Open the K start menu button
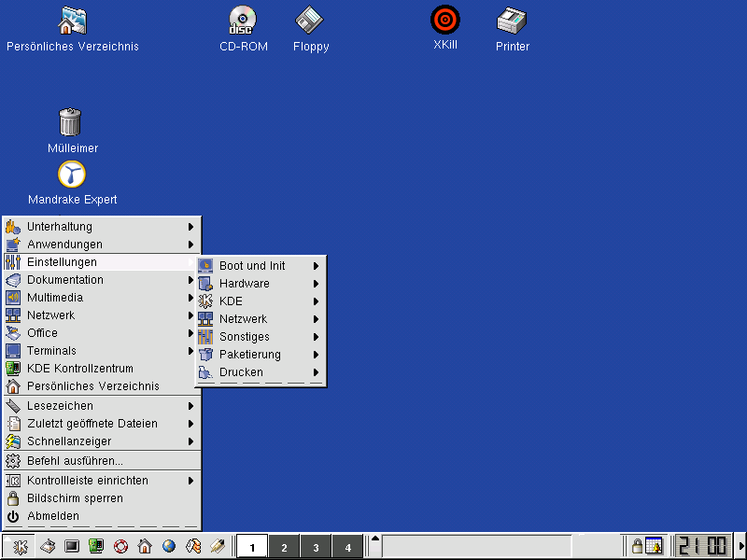The image size is (747, 560). (x=19, y=546)
